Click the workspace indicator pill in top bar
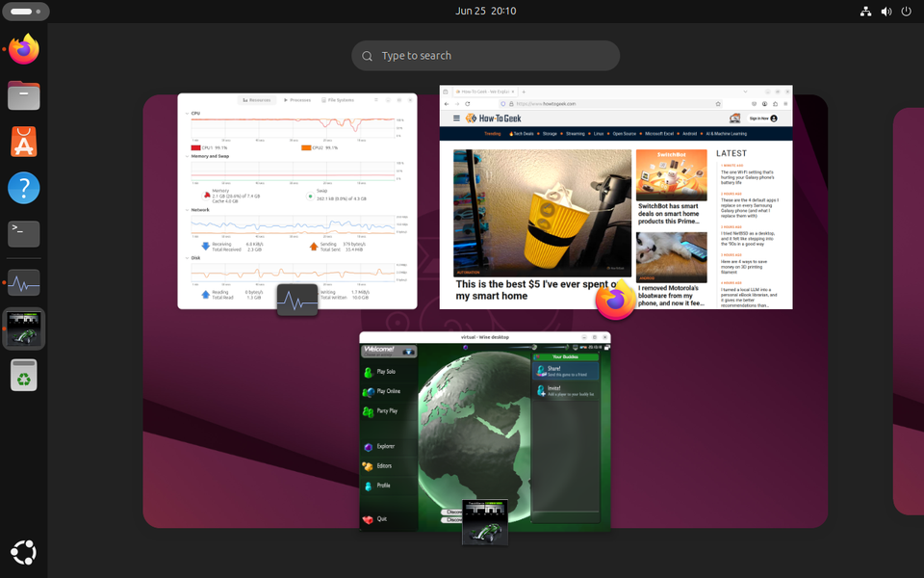Screen dimensions: 924x578 coord(26,12)
